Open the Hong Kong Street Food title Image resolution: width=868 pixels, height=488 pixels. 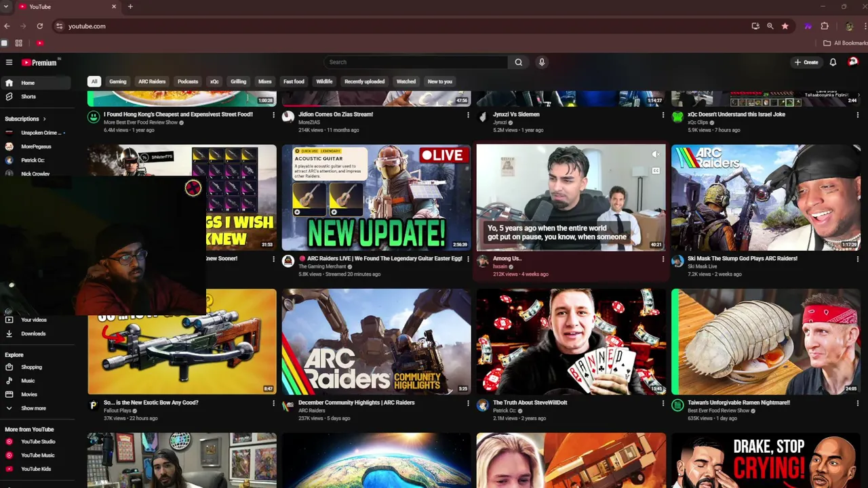[178, 115]
